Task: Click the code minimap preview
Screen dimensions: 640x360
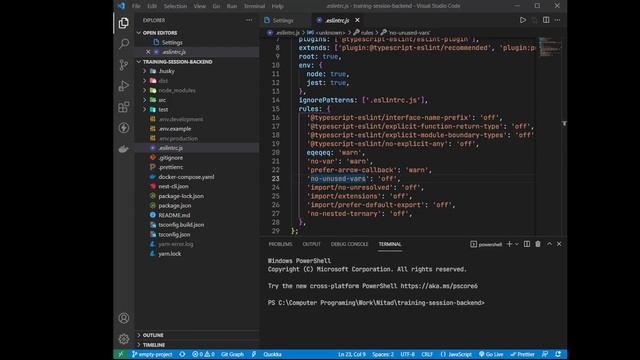Action: [549, 47]
